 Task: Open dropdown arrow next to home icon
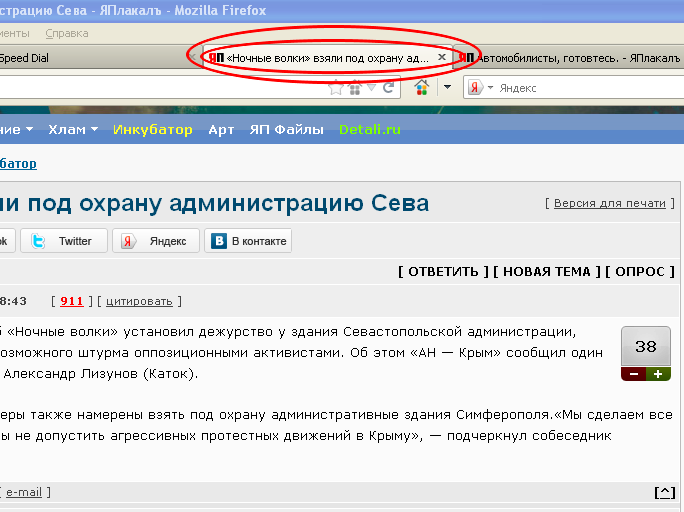pos(447,87)
